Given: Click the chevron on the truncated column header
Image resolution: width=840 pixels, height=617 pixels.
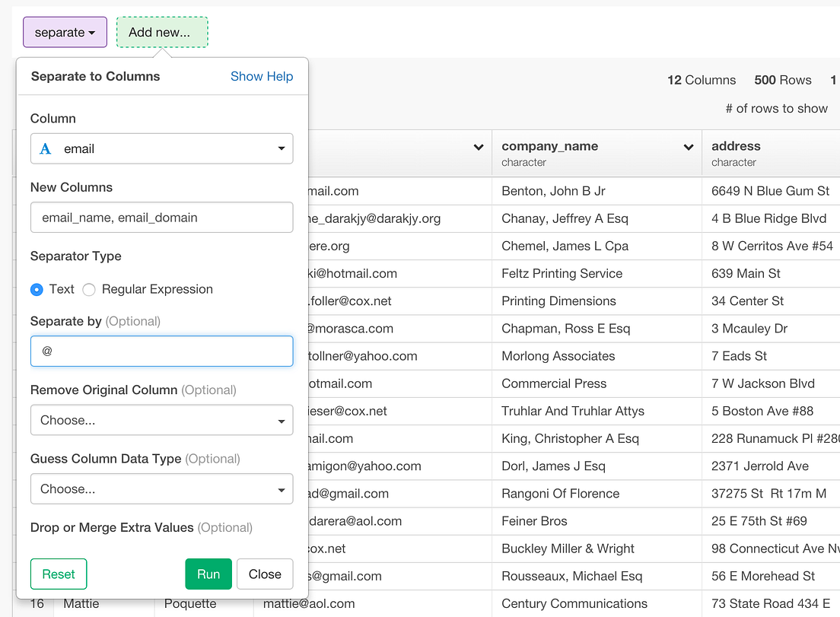Looking at the screenshot, I should (479, 146).
